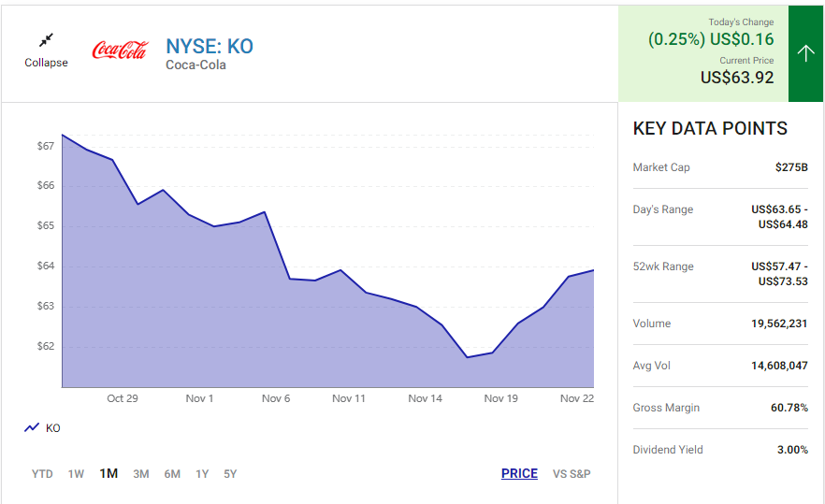The image size is (825, 504).
Task: Click the 52wk Range value
Action: 780,274
